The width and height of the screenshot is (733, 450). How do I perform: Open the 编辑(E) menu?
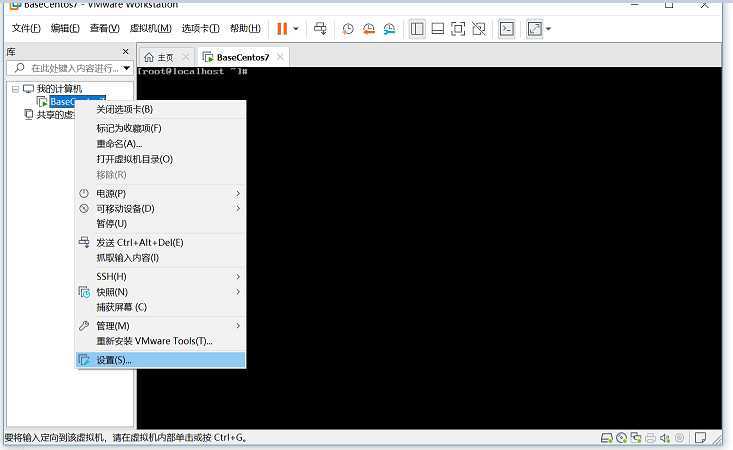pyautogui.click(x=65, y=28)
